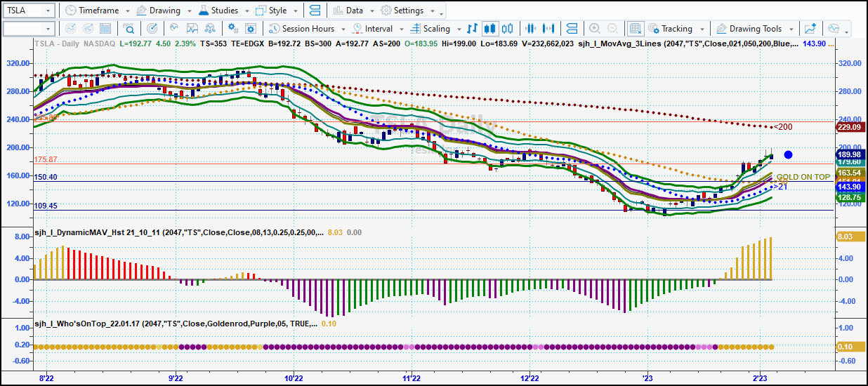Click the 163.54 gold price label
The width and height of the screenshot is (868, 386).
tap(849, 172)
